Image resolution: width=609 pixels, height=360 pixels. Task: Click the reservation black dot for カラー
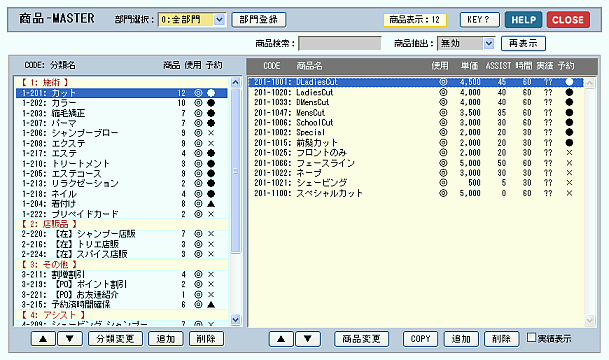point(211,103)
